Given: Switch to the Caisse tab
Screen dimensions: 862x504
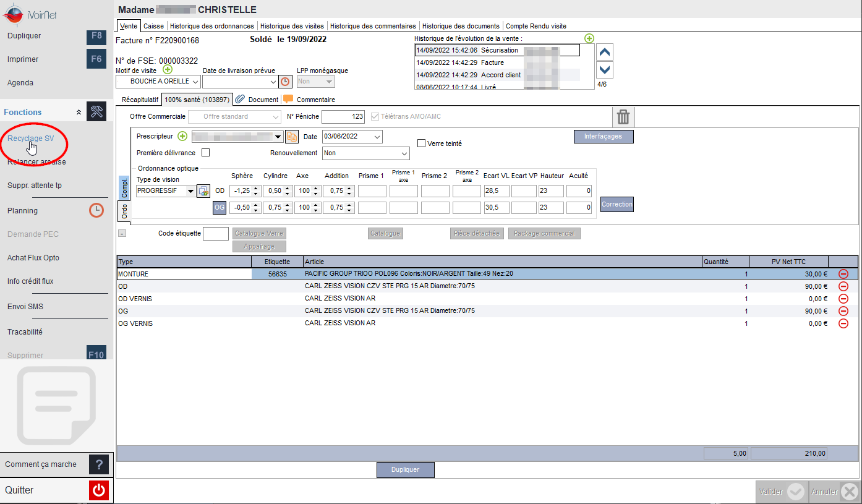Looking at the screenshot, I should [154, 26].
